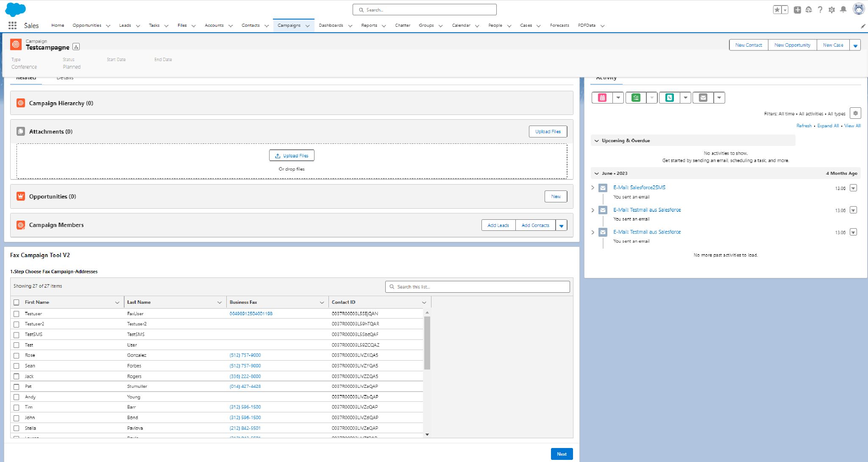The height and width of the screenshot is (462, 868).
Task: Check the Testuser FaxUser row checkbox
Action: pos(17,314)
